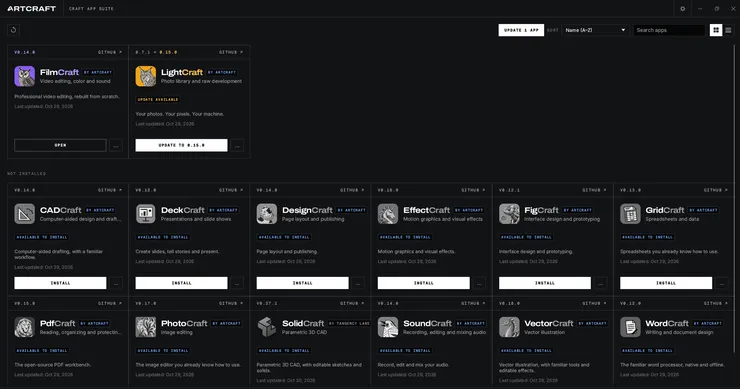Click the SolidCraft cubes app icon
This screenshot has height=389, width=740.
point(267,327)
